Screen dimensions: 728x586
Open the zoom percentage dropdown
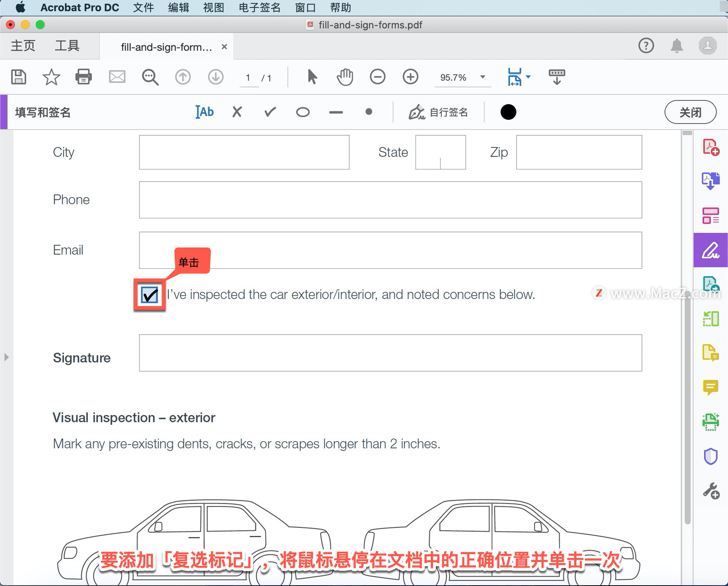click(483, 77)
